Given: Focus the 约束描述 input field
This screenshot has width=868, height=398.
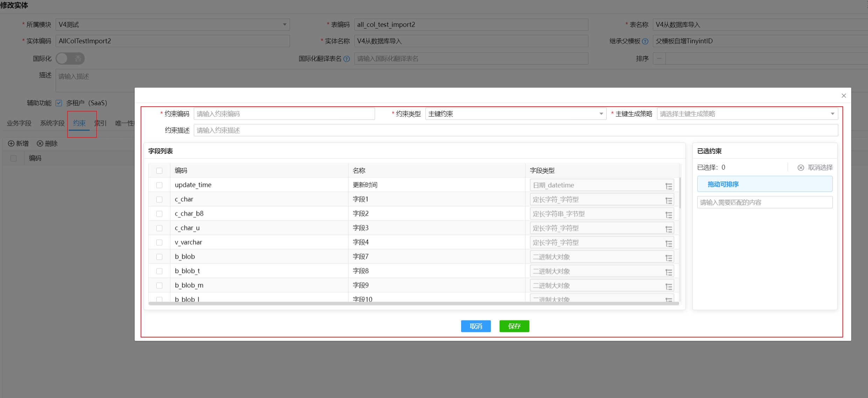Looking at the screenshot, I should [516, 130].
